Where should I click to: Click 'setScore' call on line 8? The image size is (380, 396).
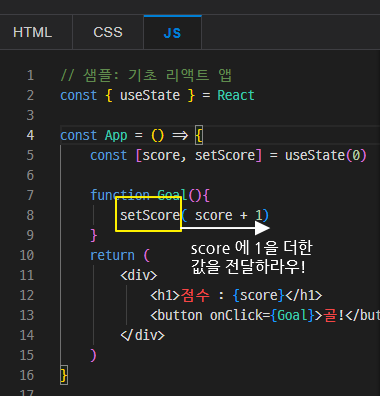150,215
